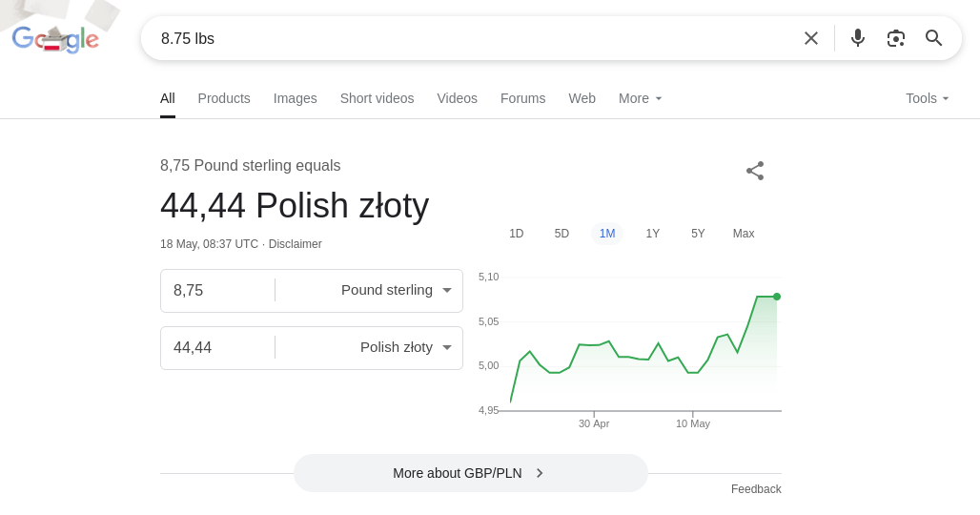This screenshot has width=980, height=515.
Task: Select the 5D chart range
Action: click(561, 234)
